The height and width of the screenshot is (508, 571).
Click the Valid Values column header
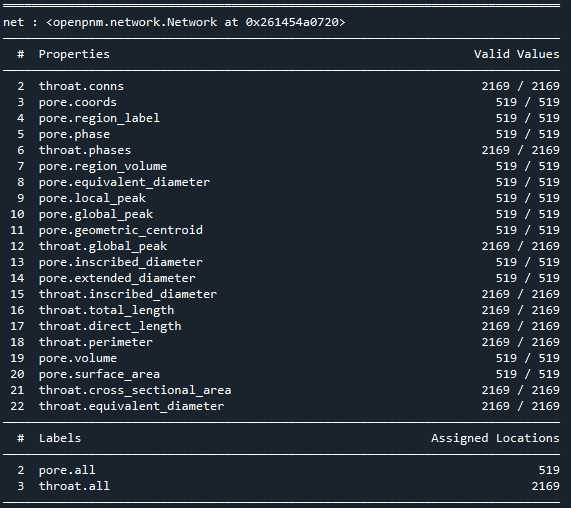pyautogui.click(x=516, y=54)
